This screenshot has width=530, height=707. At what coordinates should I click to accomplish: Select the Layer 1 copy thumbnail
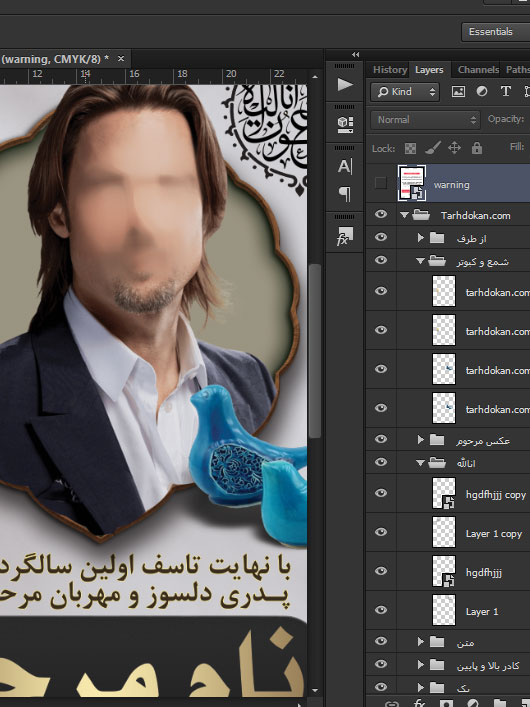click(444, 532)
